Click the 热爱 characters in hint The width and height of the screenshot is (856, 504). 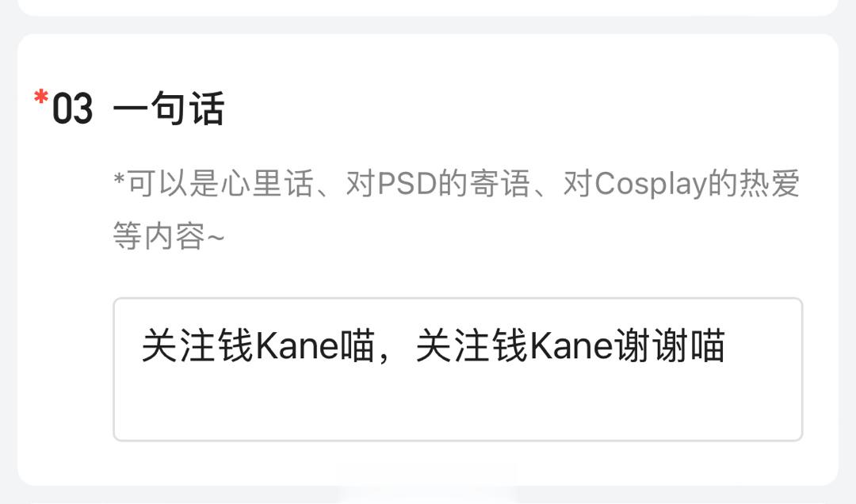769,184
